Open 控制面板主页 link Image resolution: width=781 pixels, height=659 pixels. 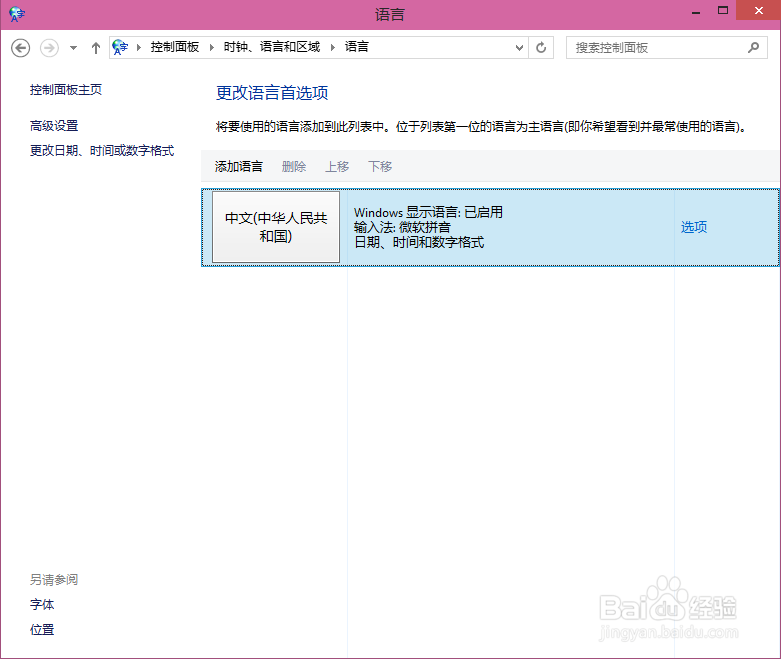tap(66, 90)
